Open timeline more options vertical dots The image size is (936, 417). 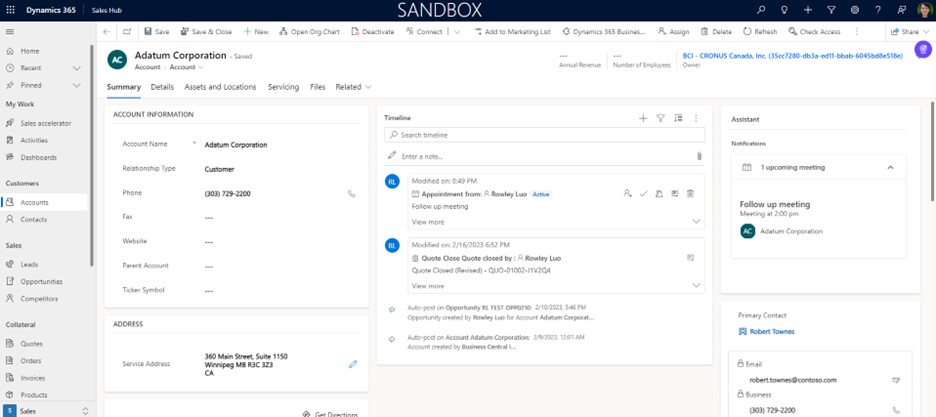click(x=695, y=118)
